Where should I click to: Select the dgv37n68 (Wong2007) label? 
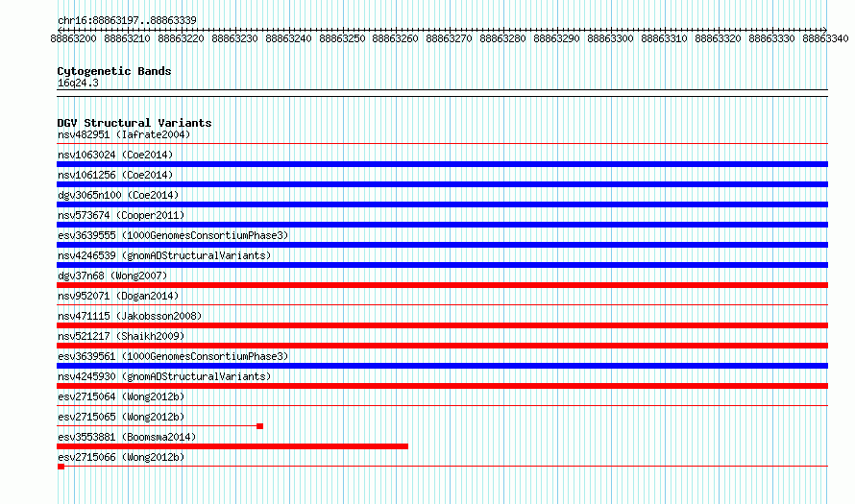pos(112,276)
